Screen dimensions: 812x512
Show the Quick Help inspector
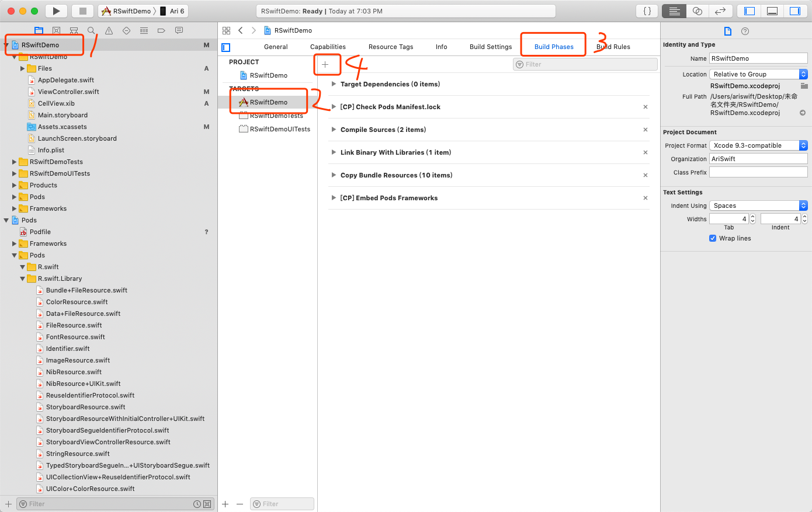(x=745, y=32)
